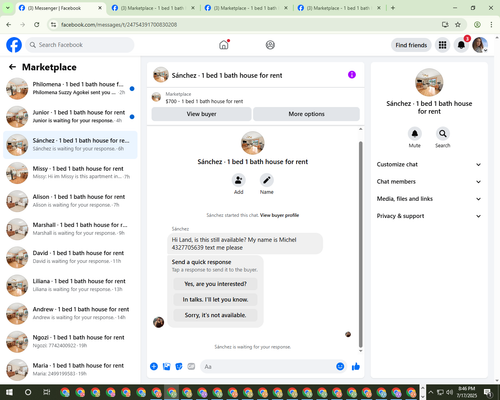
Task: Open a new browser tab
Action: coord(393,8)
